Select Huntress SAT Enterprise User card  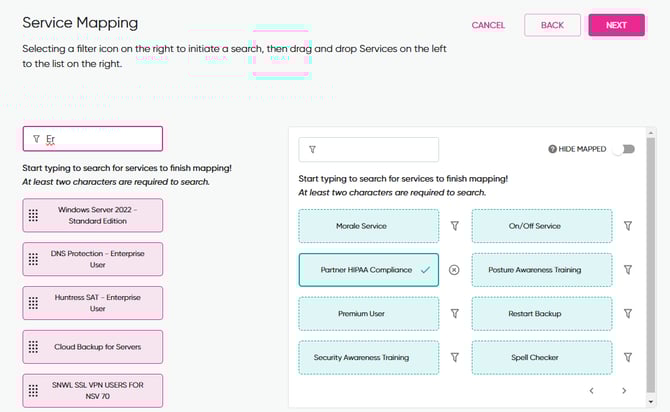pyautogui.click(x=93, y=303)
